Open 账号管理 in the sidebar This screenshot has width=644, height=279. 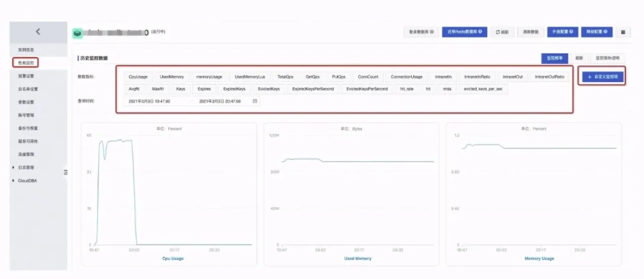click(x=26, y=115)
